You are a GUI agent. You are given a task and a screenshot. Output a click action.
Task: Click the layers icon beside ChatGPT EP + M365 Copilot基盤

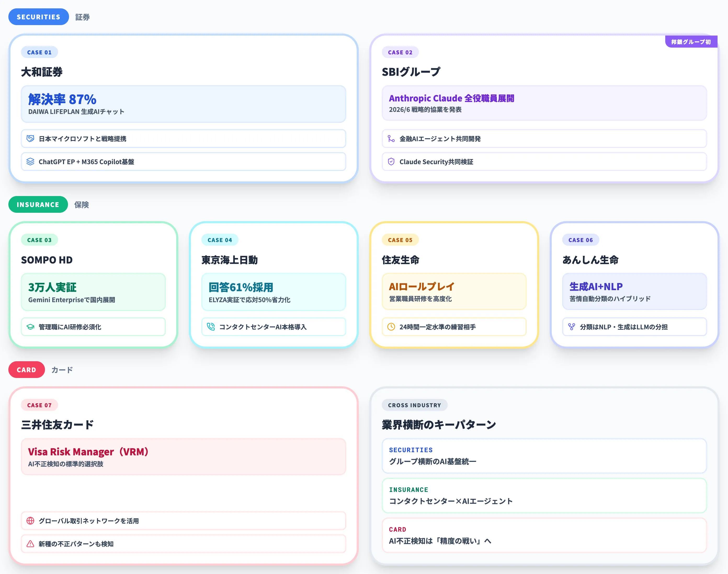[x=30, y=162]
